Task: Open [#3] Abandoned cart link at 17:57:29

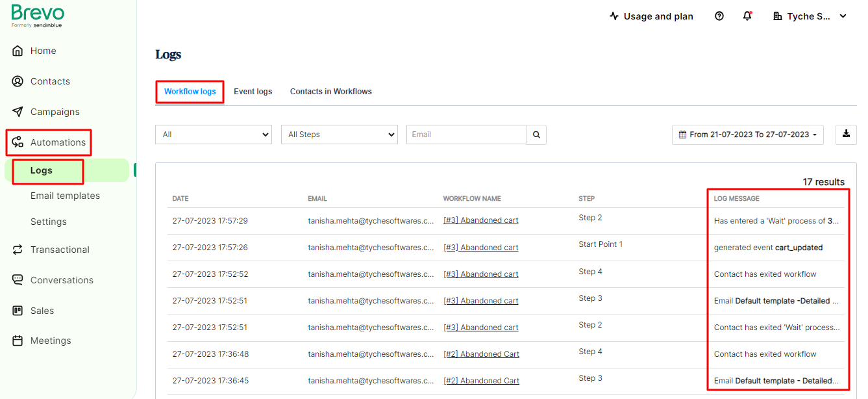Action: pos(480,220)
